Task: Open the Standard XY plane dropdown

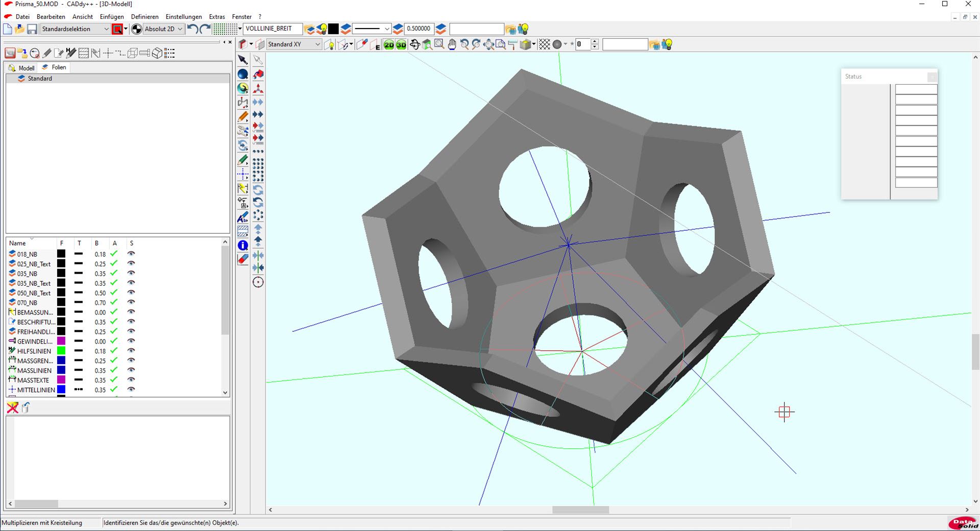Action: click(x=294, y=44)
